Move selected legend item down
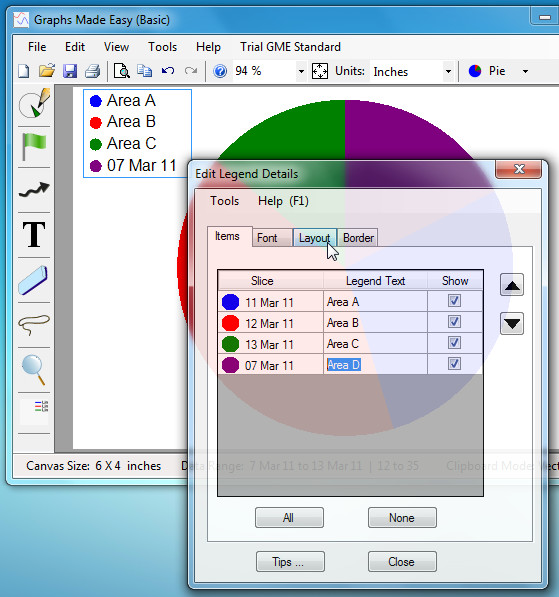The image size is (559, 597). [512, 324]
